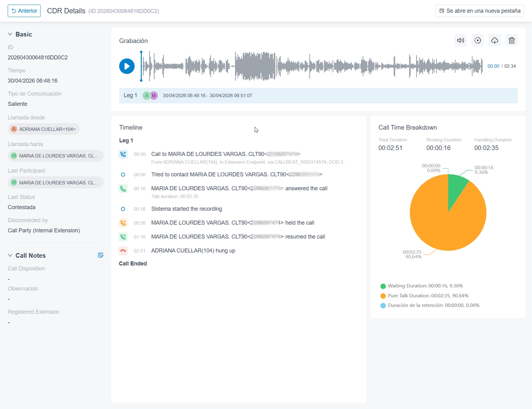This screenshot has height=409, width=532.
Task: Open CDR details in a new tab
Action: point(479,11)
